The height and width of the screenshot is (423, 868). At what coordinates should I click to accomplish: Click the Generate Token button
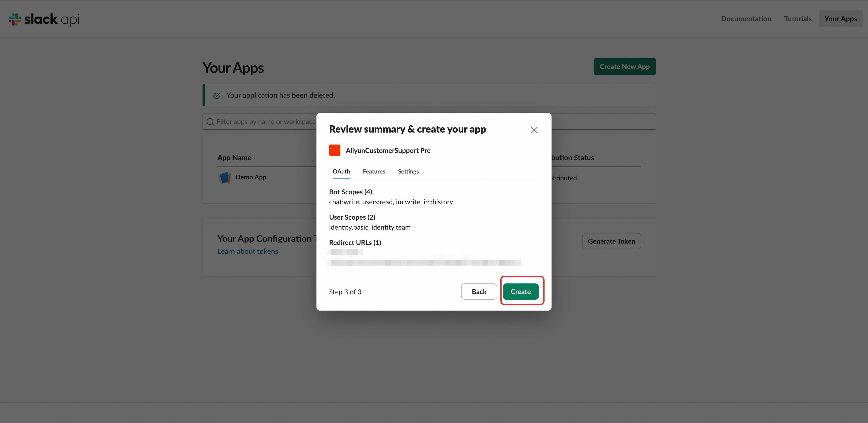(611, 241)
